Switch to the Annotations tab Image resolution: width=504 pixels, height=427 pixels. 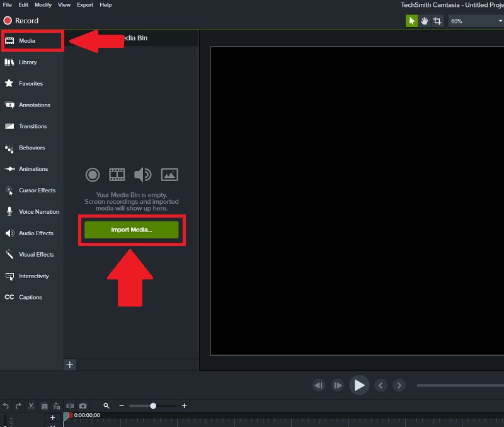[34, 105]
